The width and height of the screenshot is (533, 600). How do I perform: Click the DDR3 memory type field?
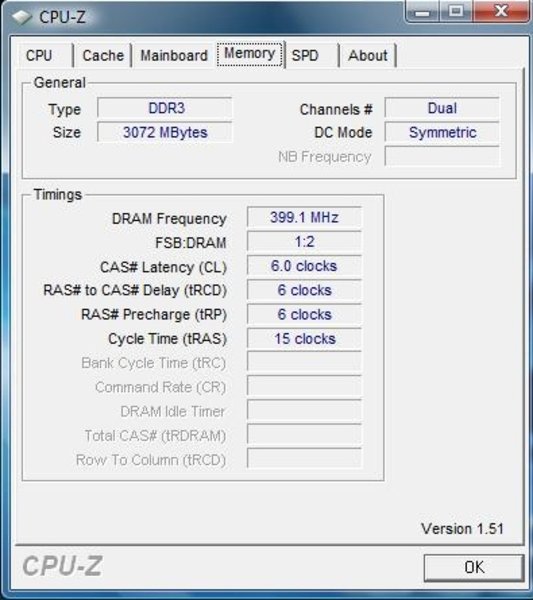[165, 108]
